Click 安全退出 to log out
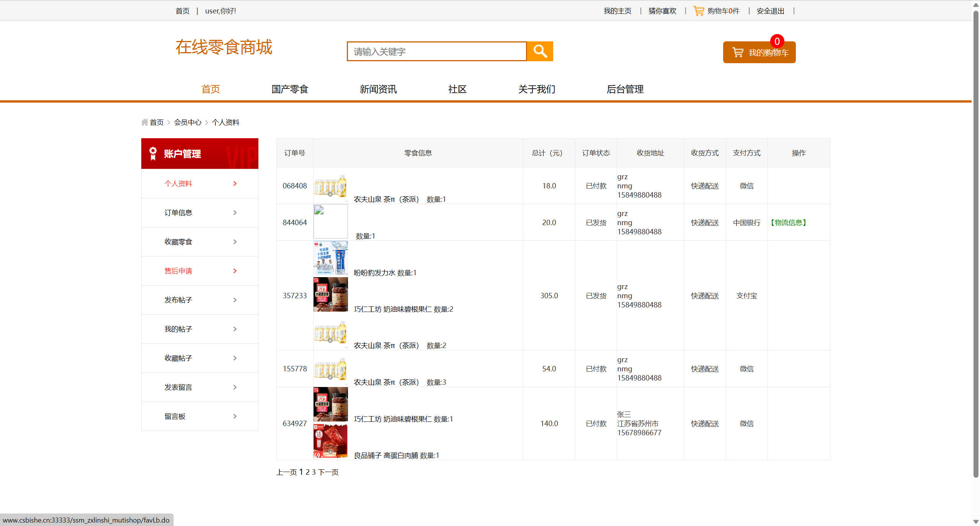Viewport: 980px width, 526px height. pyautogui.click(x=770, y=11)
